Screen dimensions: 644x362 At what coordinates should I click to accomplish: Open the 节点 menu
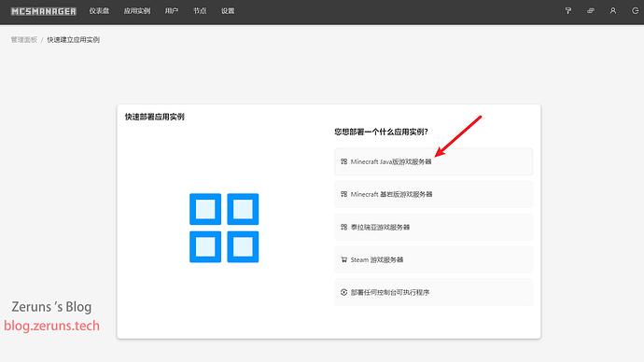[x=200, y=11]
